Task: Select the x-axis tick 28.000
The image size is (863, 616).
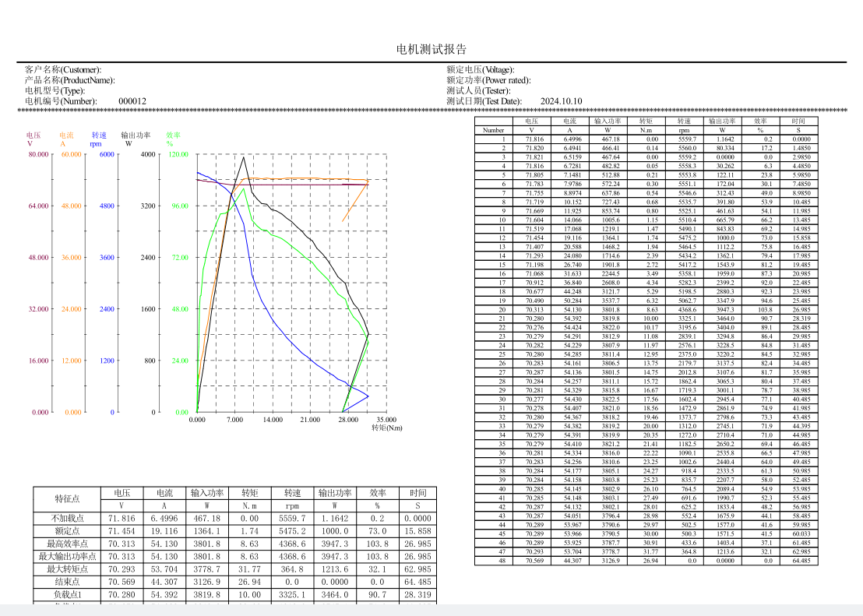Action: tap(348, 420)
